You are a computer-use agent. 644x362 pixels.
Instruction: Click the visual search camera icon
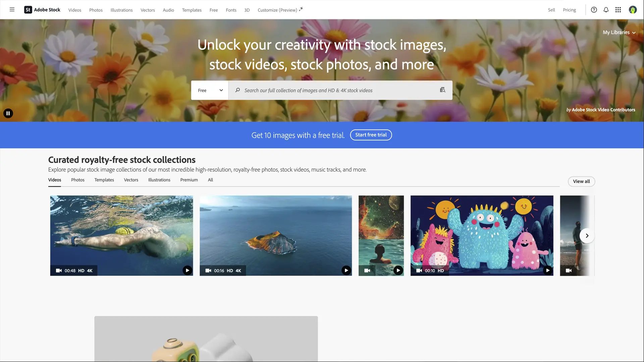pos(442,90)
